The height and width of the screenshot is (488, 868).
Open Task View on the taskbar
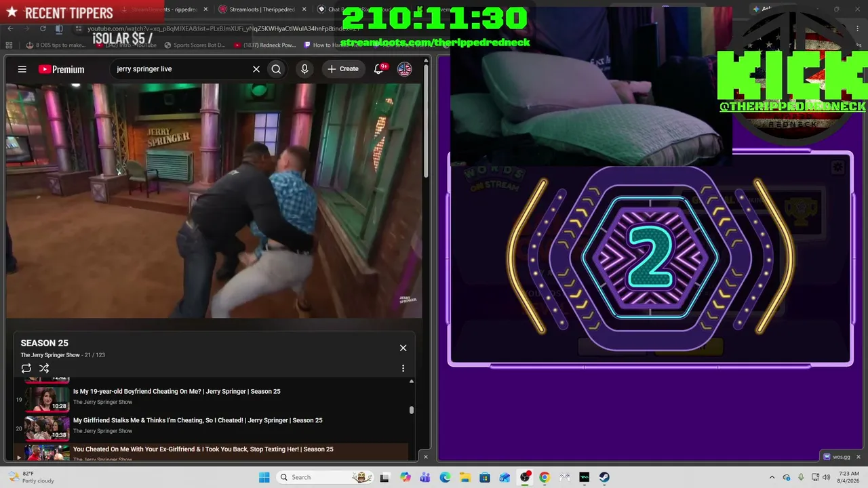(x=384, y=477)
